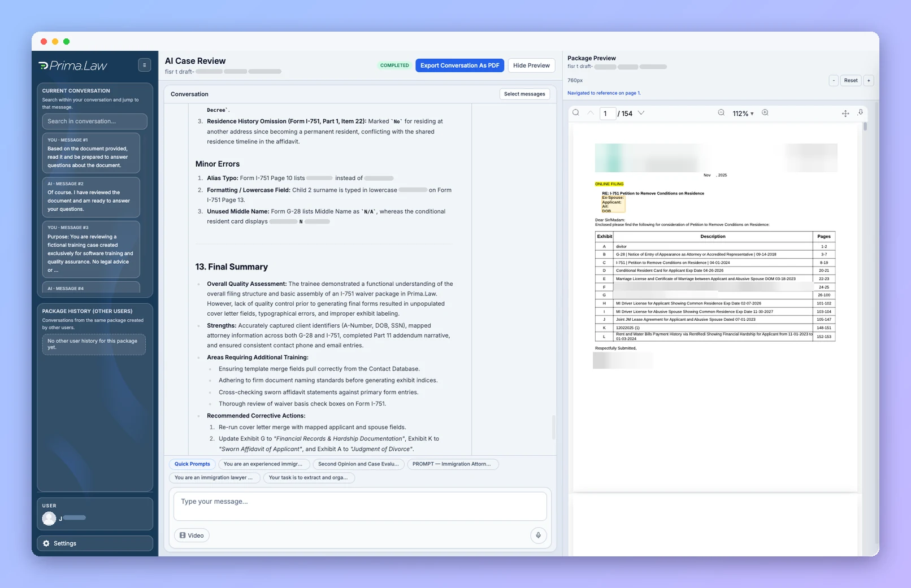Click the '13. Final Summary' heading
The height and width of the screenshot is (588, 911).
pos(232,267)
